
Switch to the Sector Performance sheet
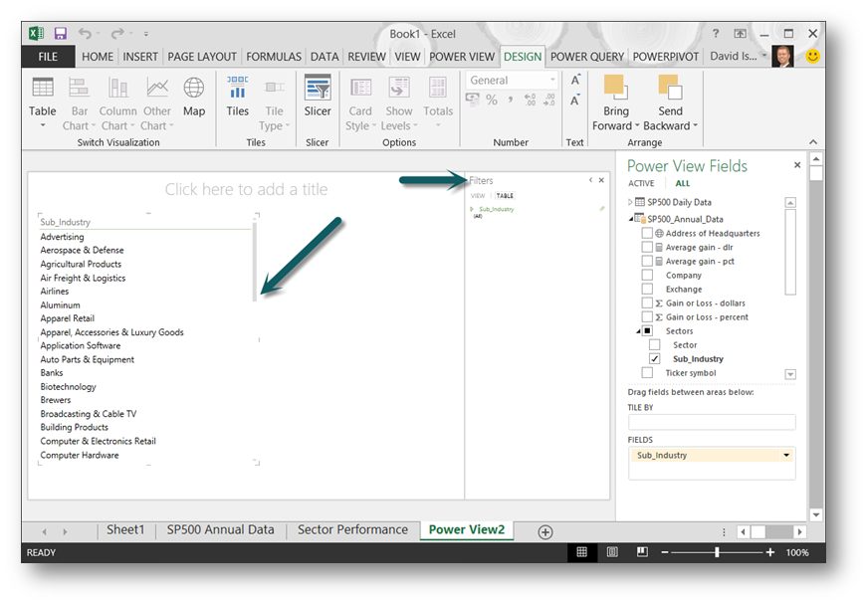(352, 529)
